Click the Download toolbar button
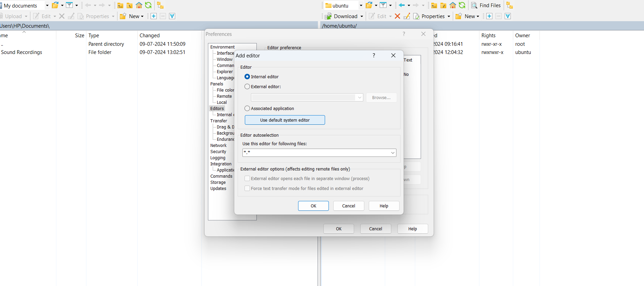This screenshot has height=286, width=644. (342, 16)
